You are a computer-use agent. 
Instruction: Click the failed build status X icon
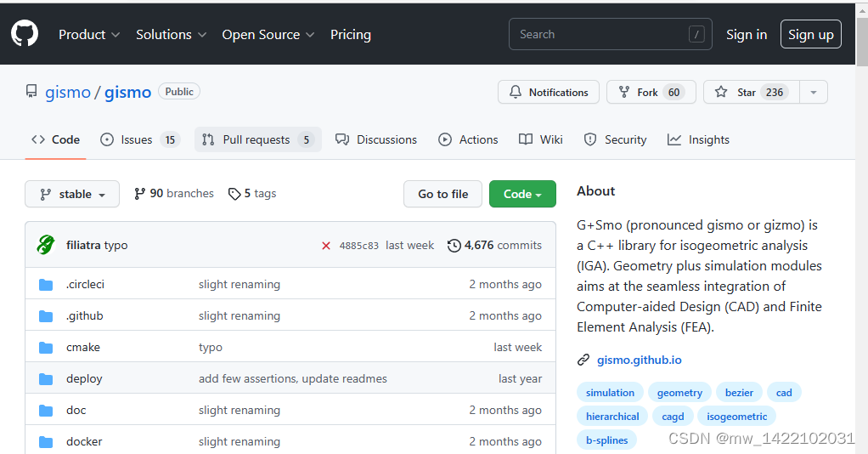[x=326, y=246]
